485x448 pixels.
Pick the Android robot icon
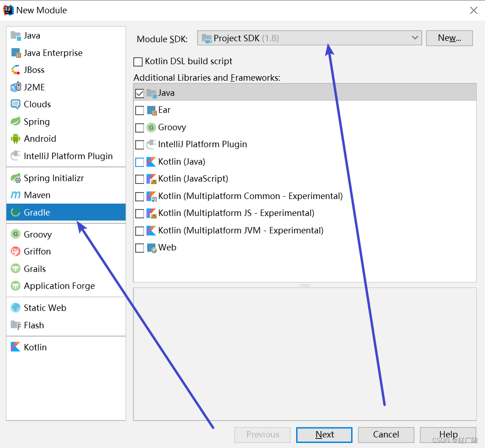point(16,138)
